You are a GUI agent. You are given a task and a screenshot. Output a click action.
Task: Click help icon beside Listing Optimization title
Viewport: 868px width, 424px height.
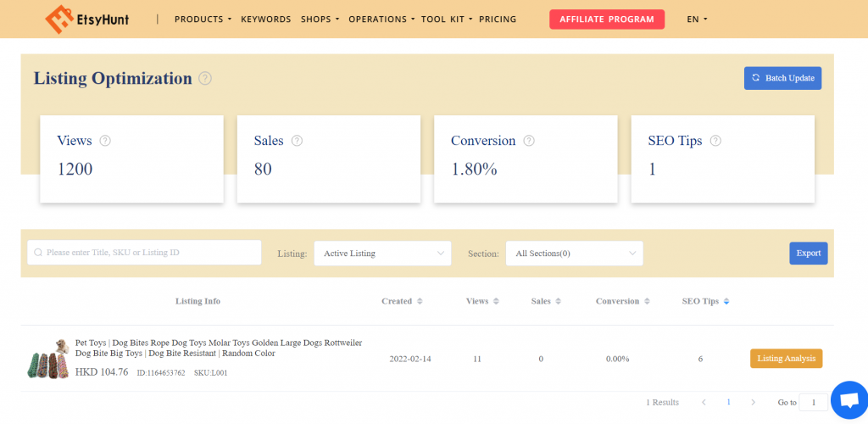click(x=205, y=79)
